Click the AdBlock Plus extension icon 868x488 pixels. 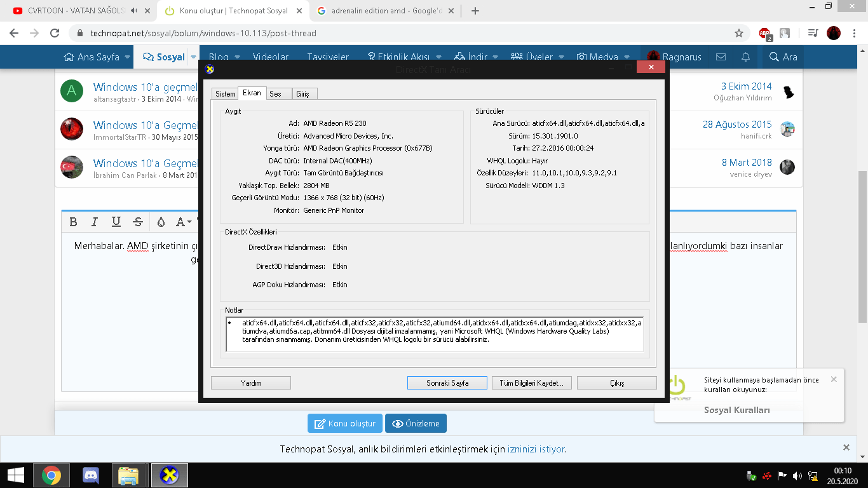tap(765, 34)
